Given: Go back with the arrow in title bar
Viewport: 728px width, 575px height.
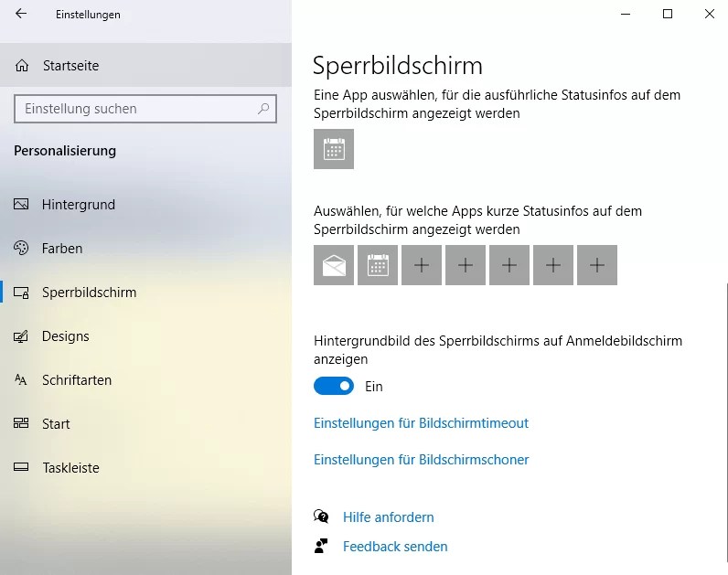Looking at the screenshot, I should pos(21,14).
